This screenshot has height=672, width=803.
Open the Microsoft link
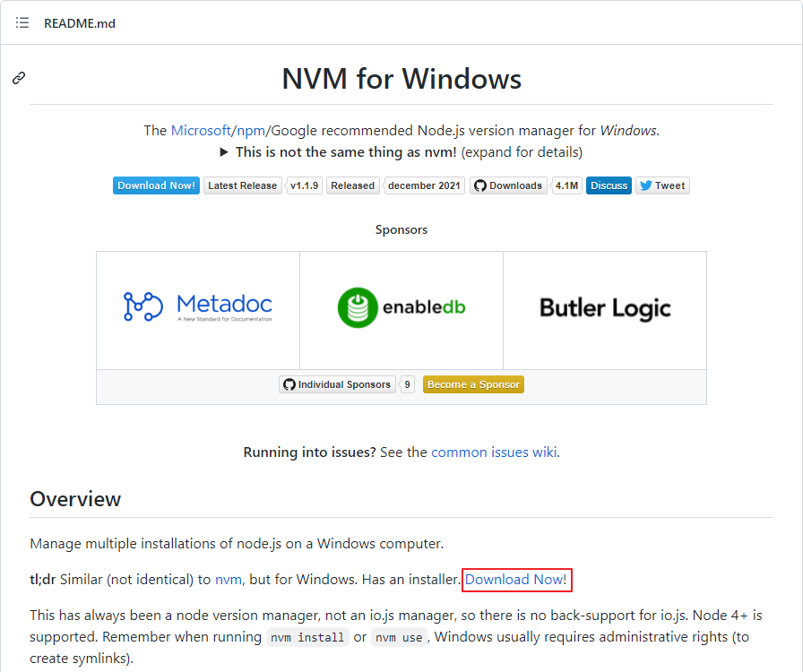click(201, 131)
